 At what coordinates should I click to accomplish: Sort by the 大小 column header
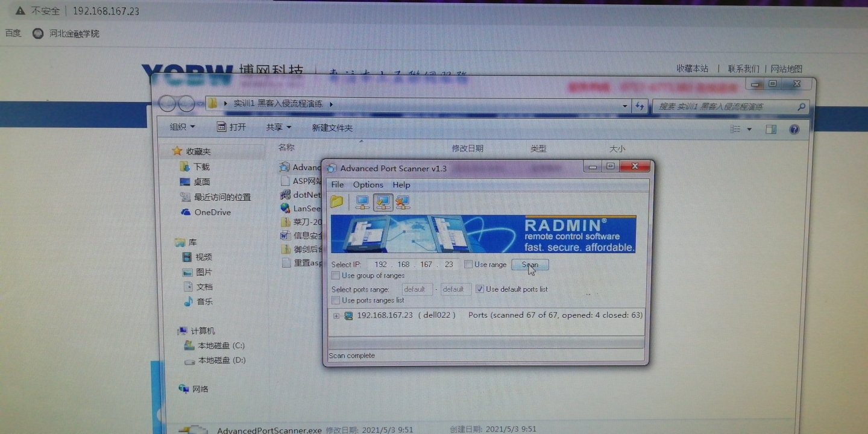pos(617,149)
